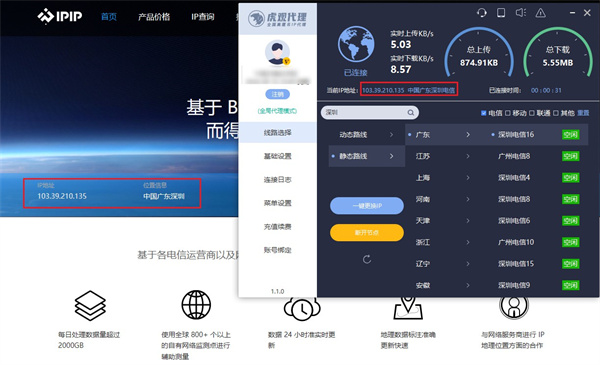Select node 深圳电信6
600x365 pixels.
coord(514,221)
